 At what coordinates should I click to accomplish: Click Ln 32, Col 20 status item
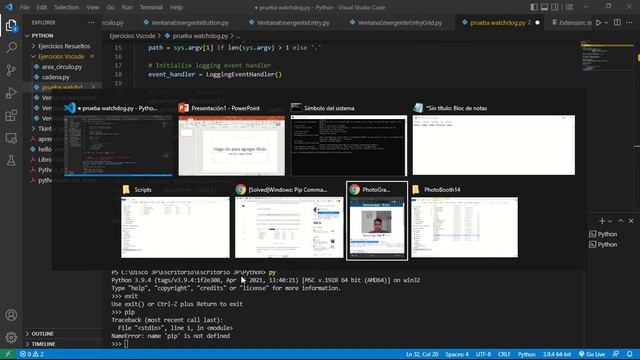coord(422,354)
